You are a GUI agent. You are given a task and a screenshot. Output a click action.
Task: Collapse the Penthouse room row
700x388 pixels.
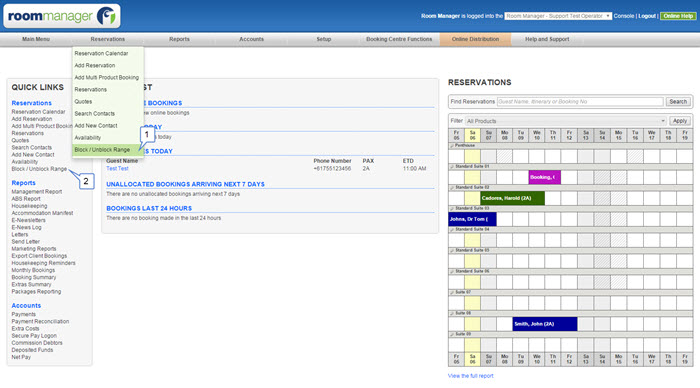click(x=452, y=146)
